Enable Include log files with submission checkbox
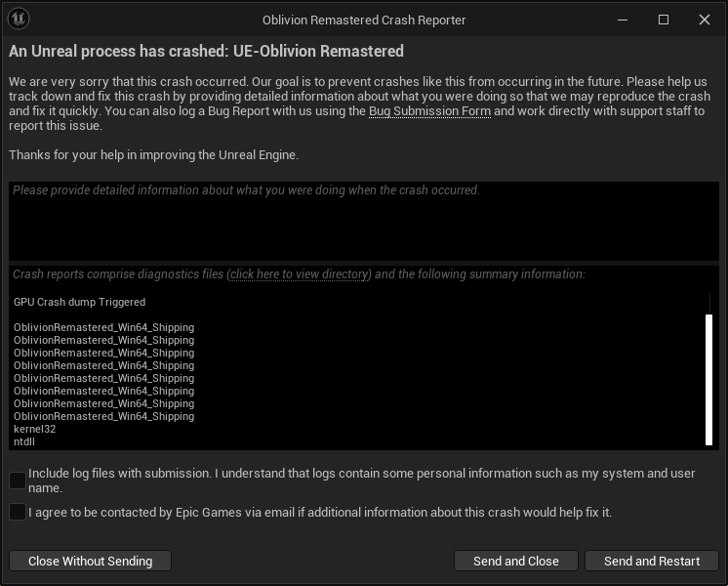The image size is (728, 586). [18, 481]
